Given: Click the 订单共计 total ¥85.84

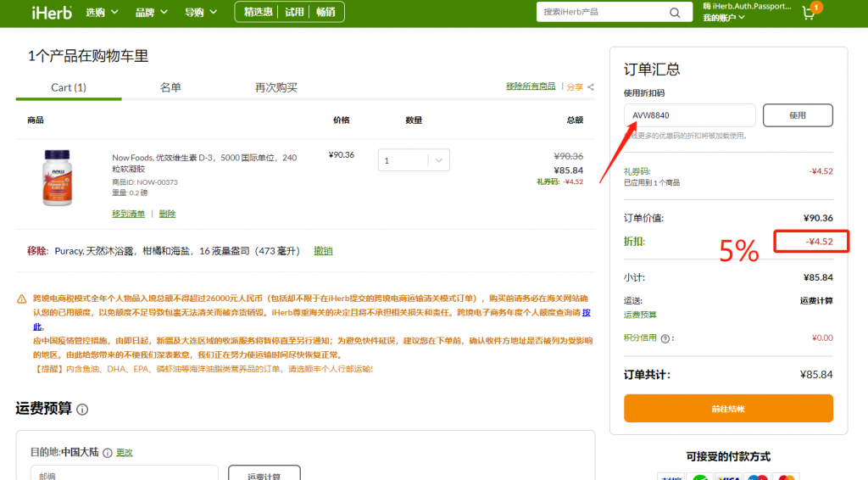Looking at the screenshot, I should (816, 375).
